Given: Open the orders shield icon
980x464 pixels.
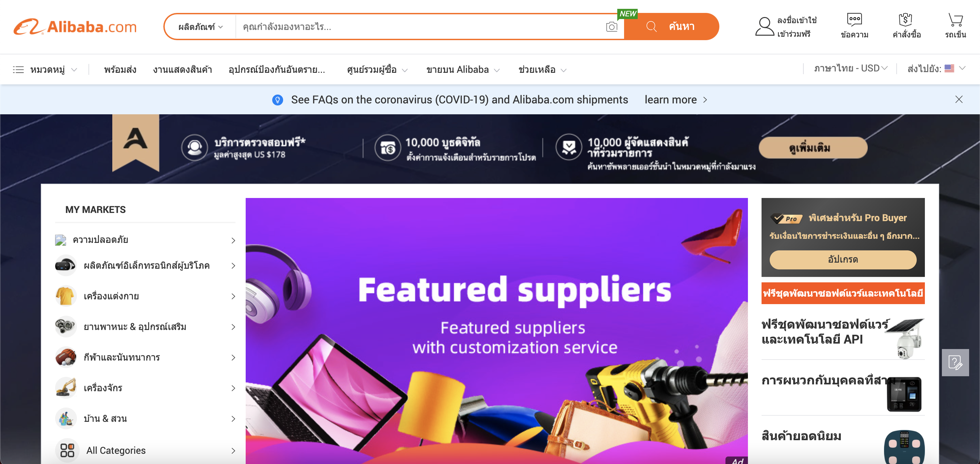Looking at the screenshot, I should point(905,19).
